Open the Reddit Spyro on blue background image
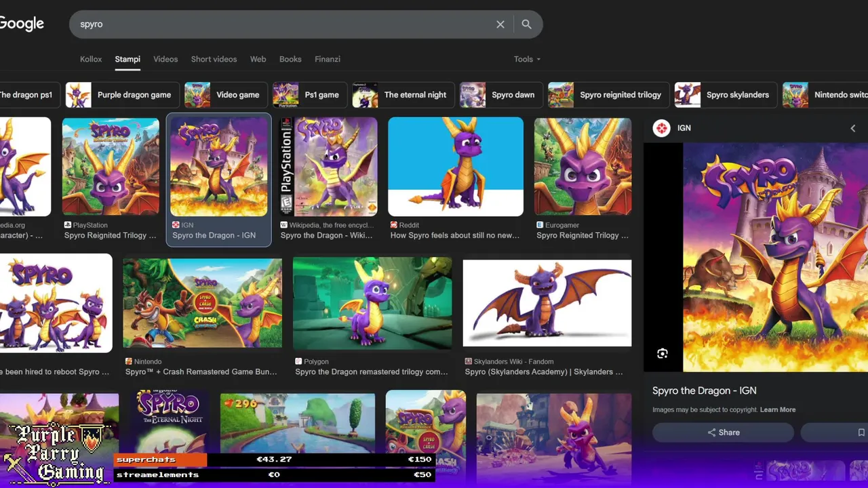Viewport: 868px width, 488px height. coord(456,167)
